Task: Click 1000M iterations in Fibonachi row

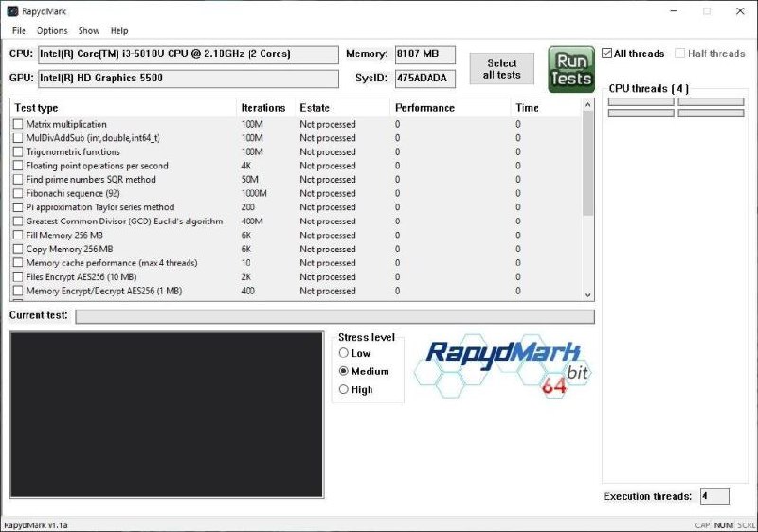Action: coord(254,194)
